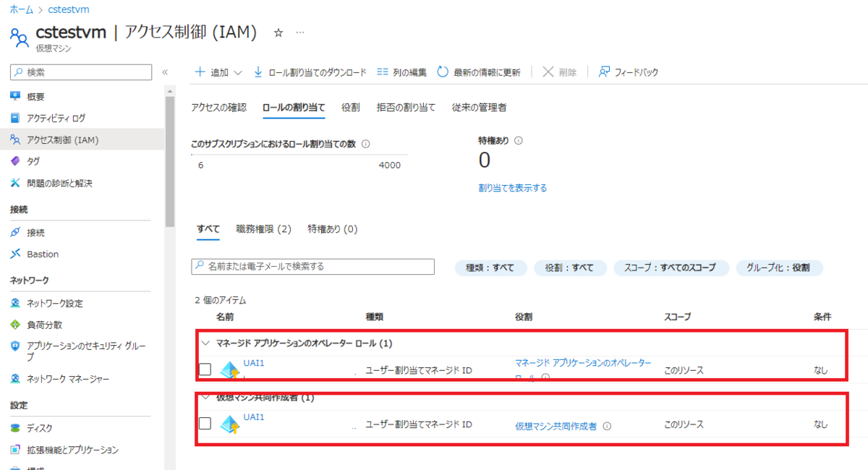
Task: Click the アクセス制御 (IAM) sidebar icon
Action: [15, 140]
